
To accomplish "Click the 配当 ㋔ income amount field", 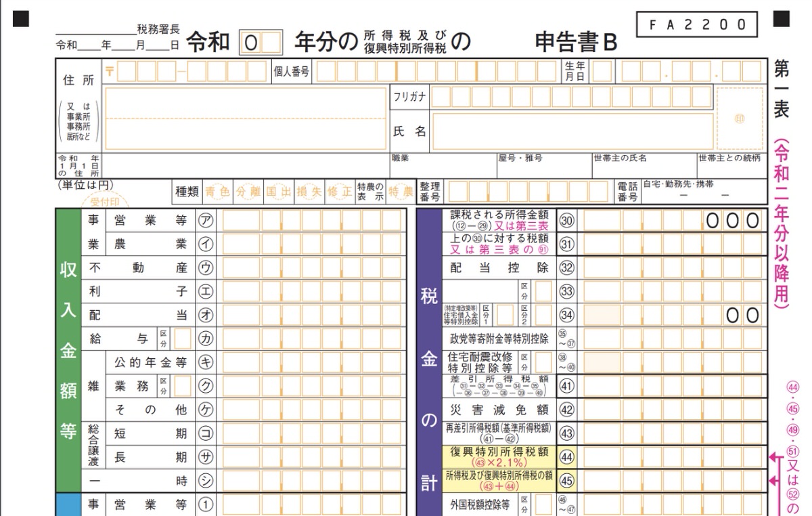I will point(313,315).
